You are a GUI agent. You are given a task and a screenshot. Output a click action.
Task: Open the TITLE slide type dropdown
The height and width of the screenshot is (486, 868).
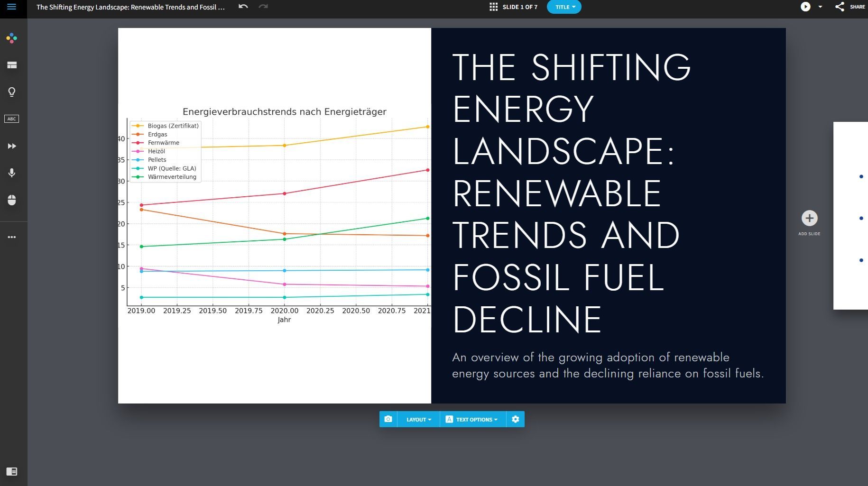564,7
